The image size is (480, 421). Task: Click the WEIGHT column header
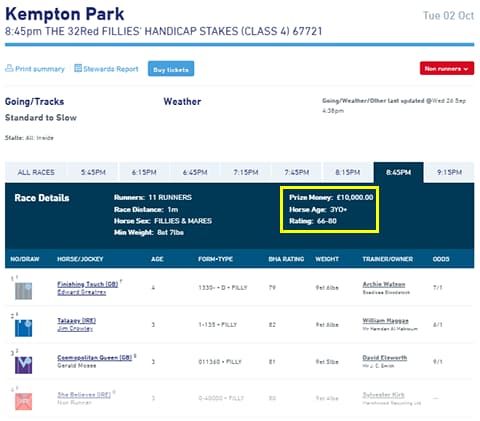point(327,259)
